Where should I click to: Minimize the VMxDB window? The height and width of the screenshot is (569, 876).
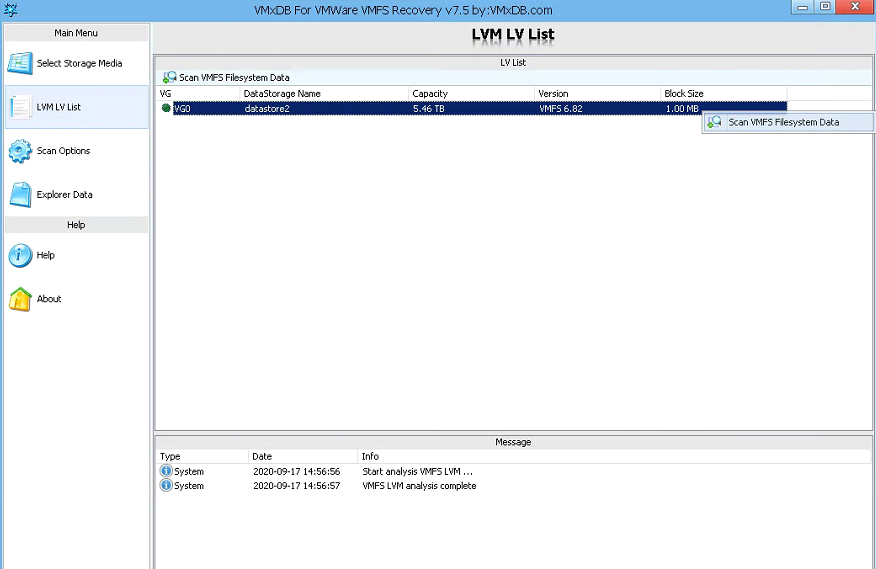[802, 7]
